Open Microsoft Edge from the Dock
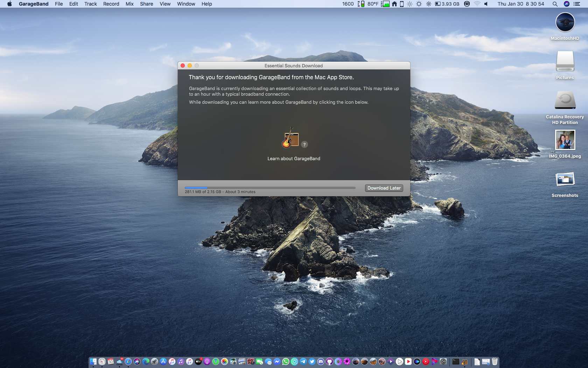The width and height of the screenshot is (588, 368). [146, 361]
